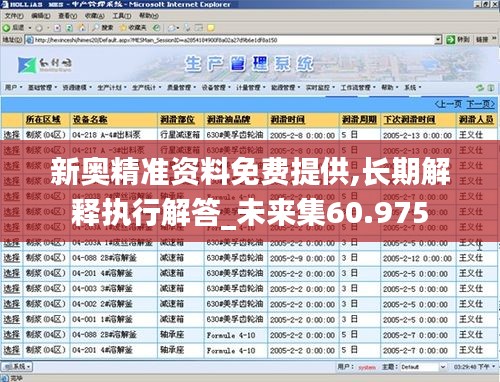Click the page icon in the address bar
This screenshot has height=382, width=500.
[30, 40]
